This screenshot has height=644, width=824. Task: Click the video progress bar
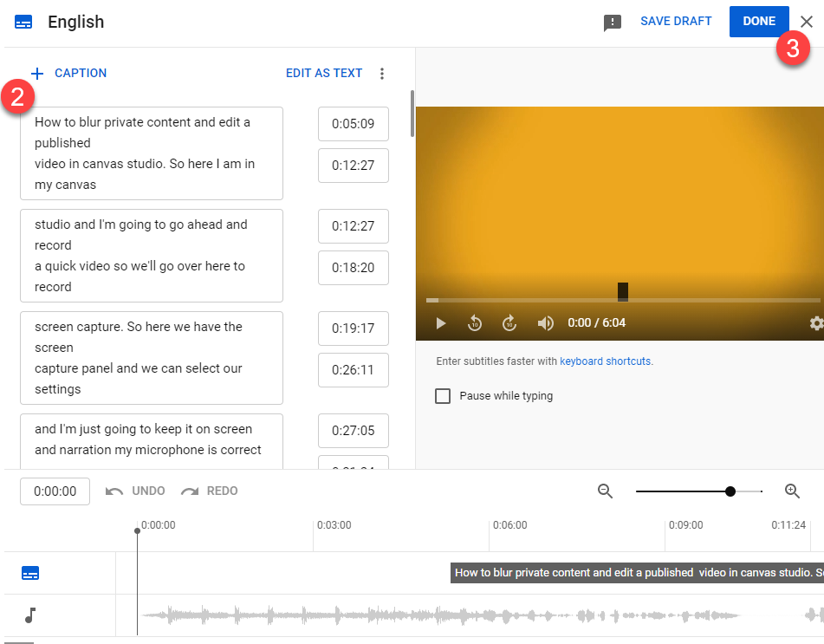[623, 300]
